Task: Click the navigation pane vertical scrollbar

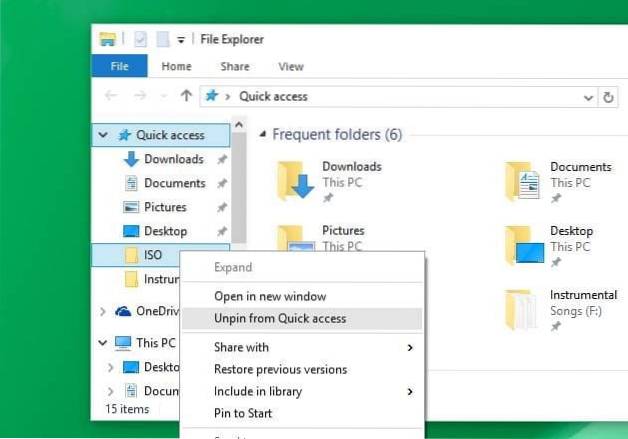Action: pyautogui.click(x=238, y=180)
